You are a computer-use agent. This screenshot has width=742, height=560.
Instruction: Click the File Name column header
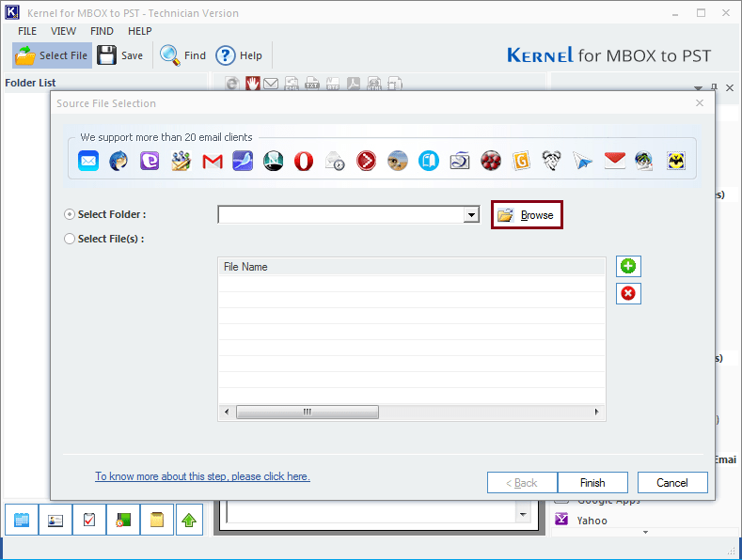[412, 267]
